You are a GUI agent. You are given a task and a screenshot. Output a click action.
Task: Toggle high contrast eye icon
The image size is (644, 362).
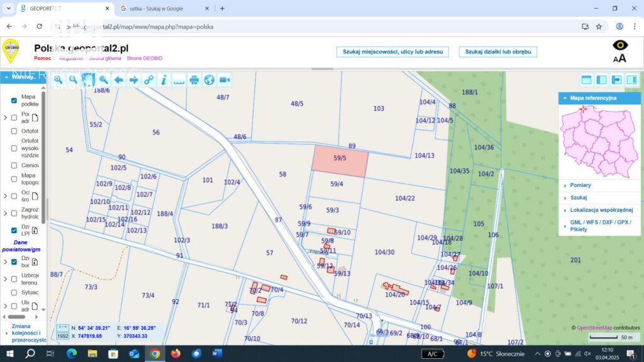point(620,45)
